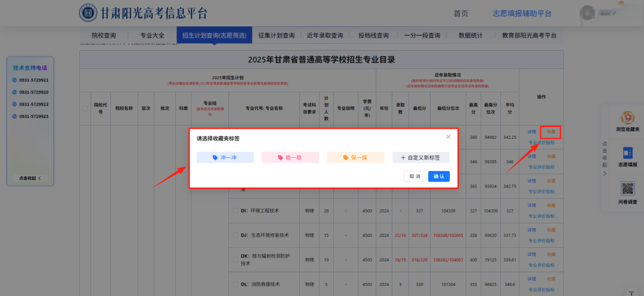Open the 问卷调查 QR code icon
This screenshot has width=644, height=296.
(627, 189)
